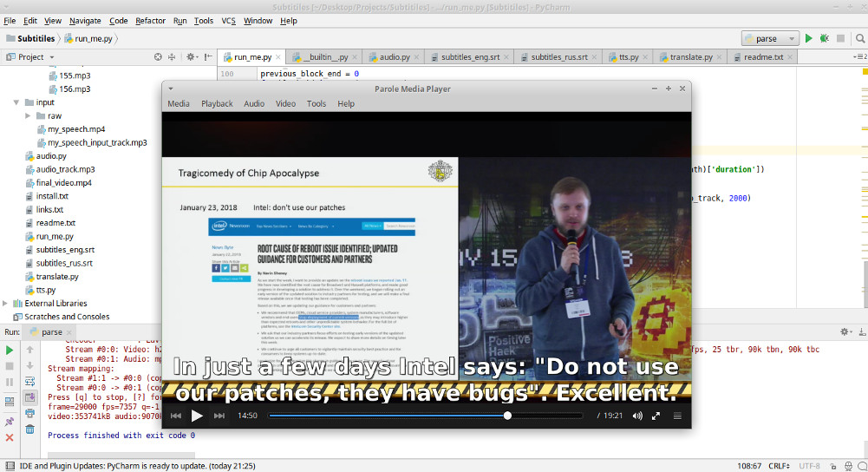Open the inspector hector icon

click(849, 467)
